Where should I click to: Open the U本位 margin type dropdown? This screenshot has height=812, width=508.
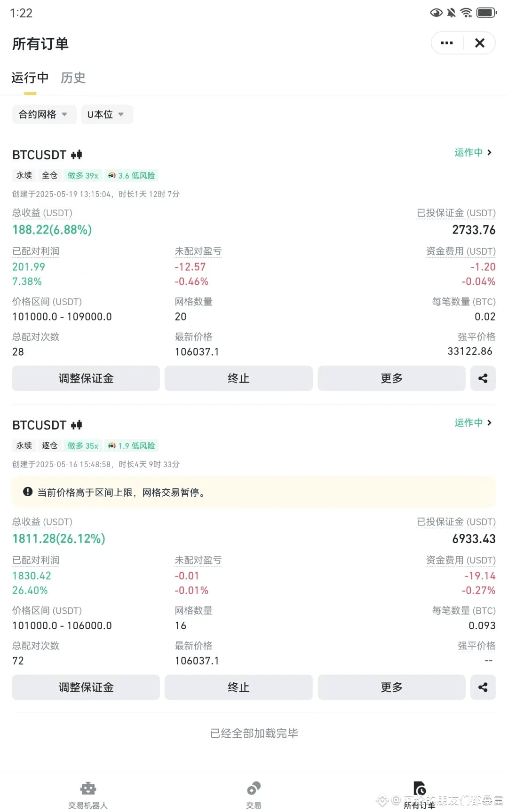click(x=107, y=115)
